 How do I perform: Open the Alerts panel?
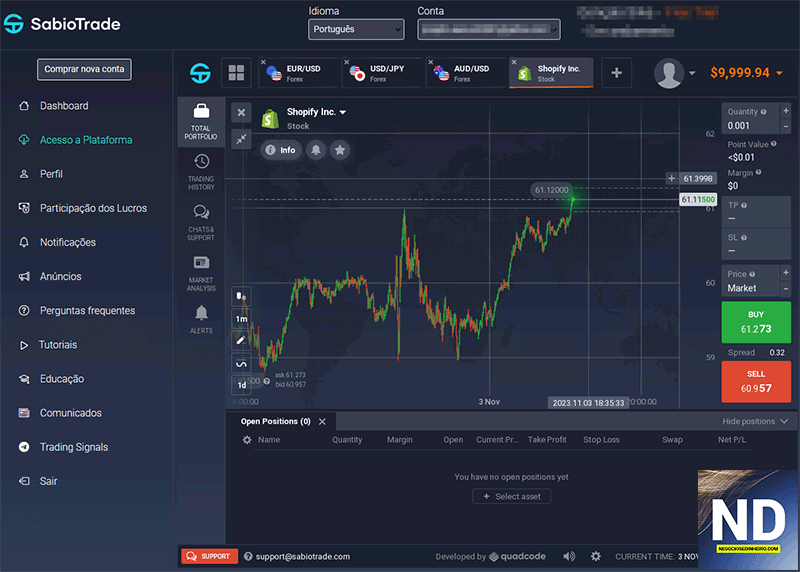coord(201,320)
